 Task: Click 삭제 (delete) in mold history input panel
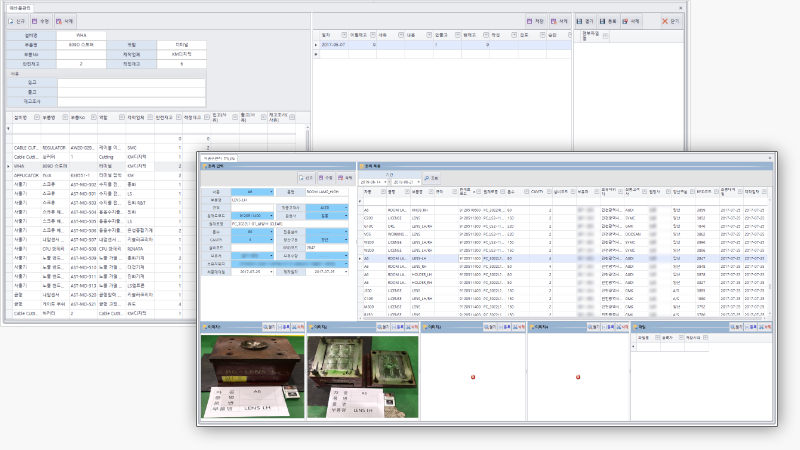click(345, 178)
